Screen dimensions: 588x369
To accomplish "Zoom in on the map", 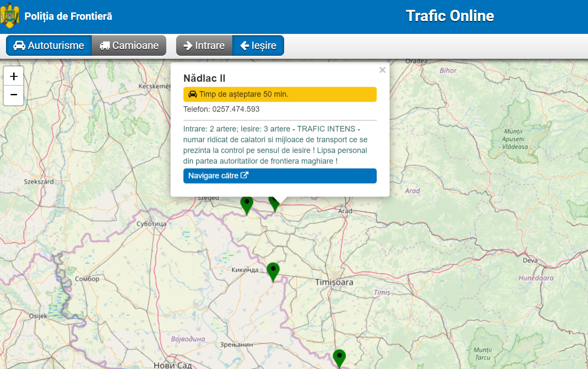I will click(x=14, y=76).
